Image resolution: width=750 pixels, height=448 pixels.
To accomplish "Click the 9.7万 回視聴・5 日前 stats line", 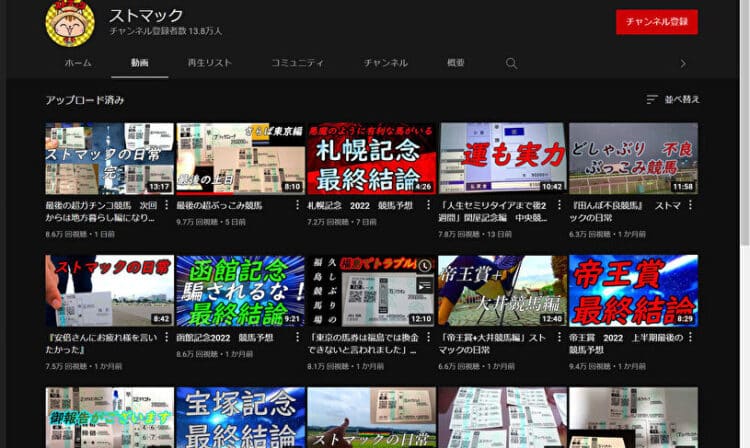I will coord(211,222).
